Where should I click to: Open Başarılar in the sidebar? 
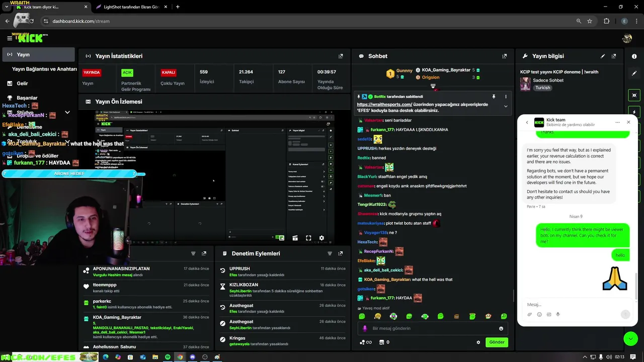(x=27, y=98)
